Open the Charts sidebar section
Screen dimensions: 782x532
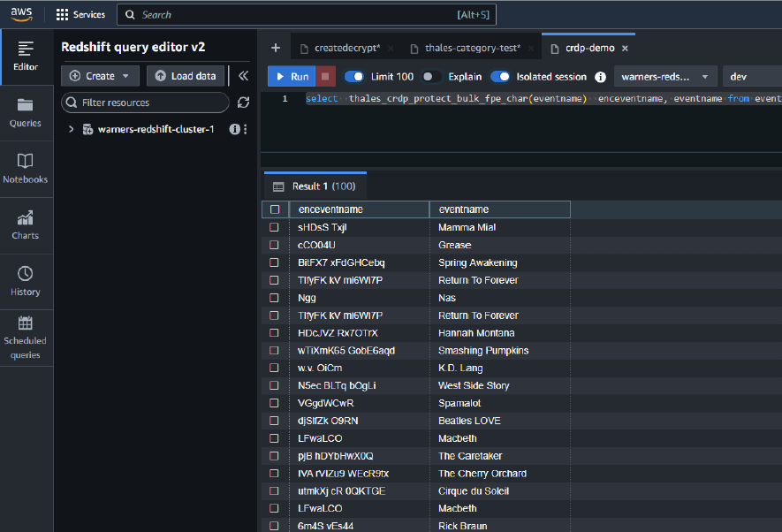26,225
